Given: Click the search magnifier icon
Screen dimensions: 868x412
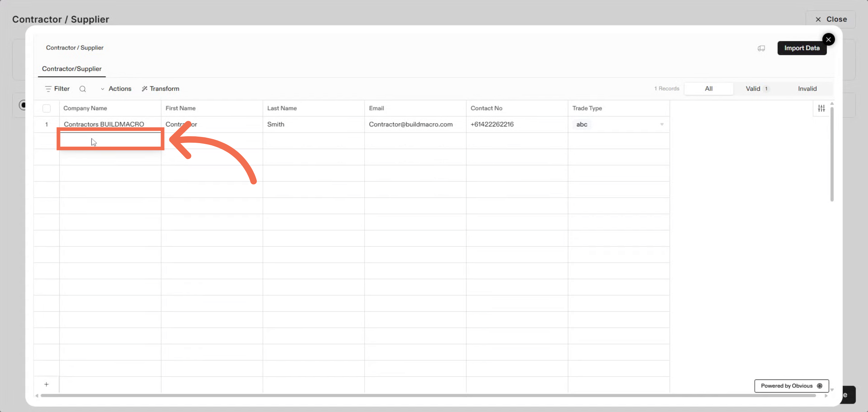Looking at the screenshot, I should 82,89.
